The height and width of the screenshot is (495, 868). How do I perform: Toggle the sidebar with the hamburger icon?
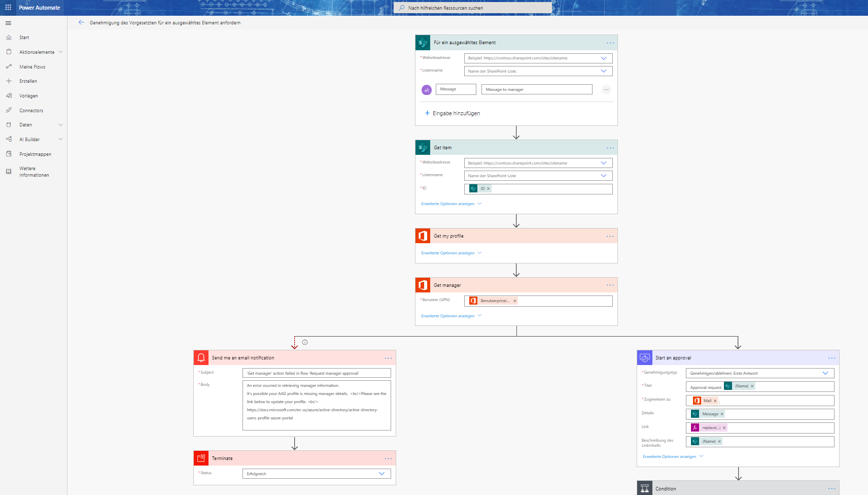pyautogui.click(x=8, y=23)
